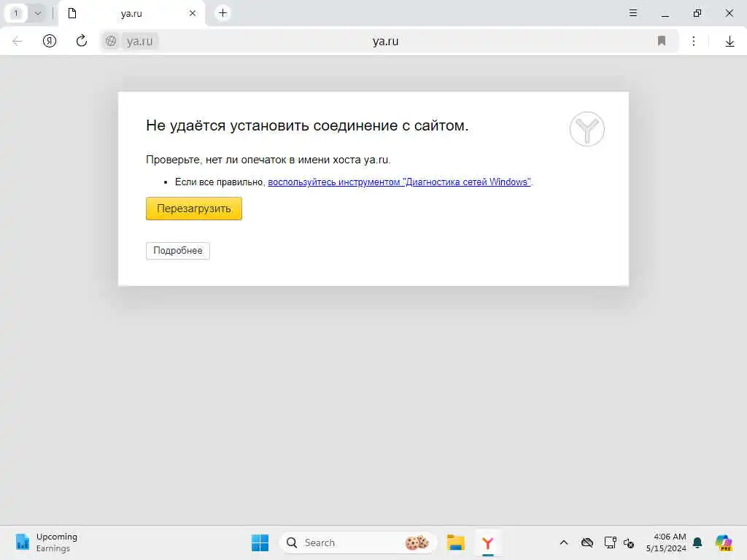
Task: Click the OneDrive cloud tray icon
Action: (x=587, y=542)
